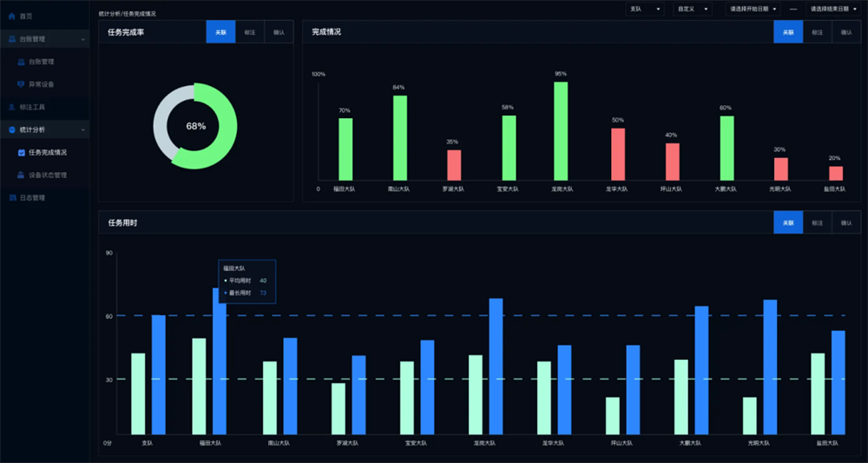Collapse the 统计分析 menu chevron
Image resolution: width=868 pixels, height=463 pixels.
pyautogui.click(x=82, y=129)
